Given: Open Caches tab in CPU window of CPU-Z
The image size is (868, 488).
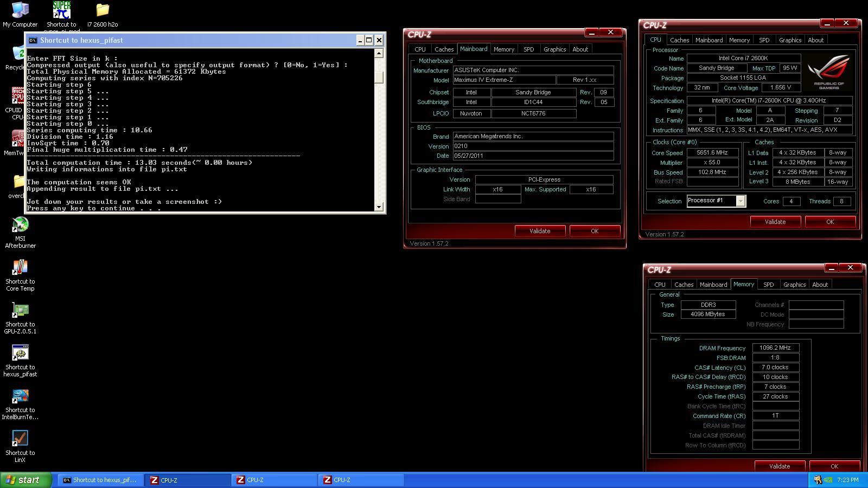Looking at the screenshot, I should coord(679,40).
